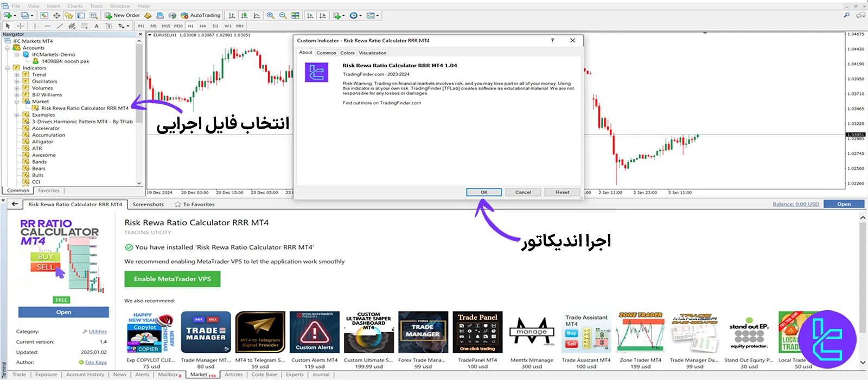Image resolution: width=868 pixels, height=380 pixels.
Task: Select the horizontal line drawing tool
Action: 47,26
